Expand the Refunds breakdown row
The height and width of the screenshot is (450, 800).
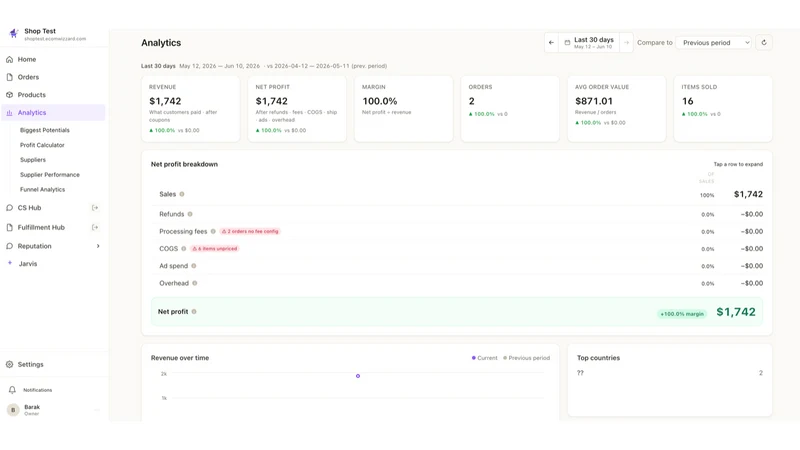click(457, 214)
